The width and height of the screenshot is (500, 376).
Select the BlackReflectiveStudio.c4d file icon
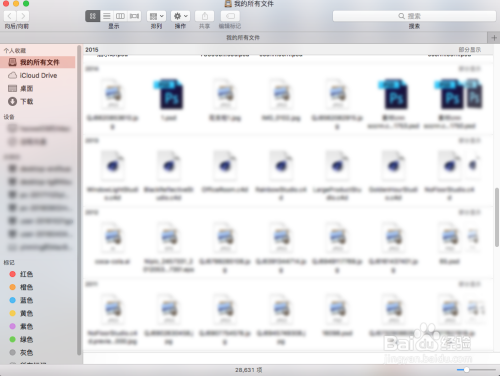[x=169, y=165]
